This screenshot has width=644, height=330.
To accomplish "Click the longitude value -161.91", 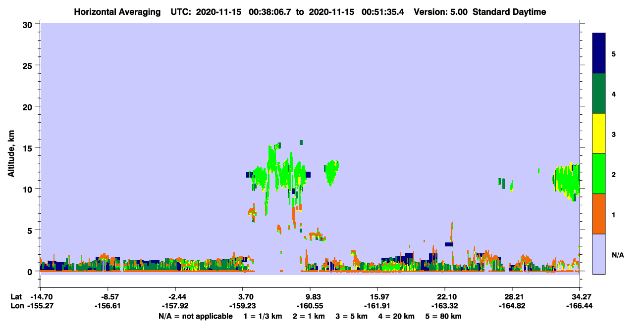I will [x=377, y=306].
